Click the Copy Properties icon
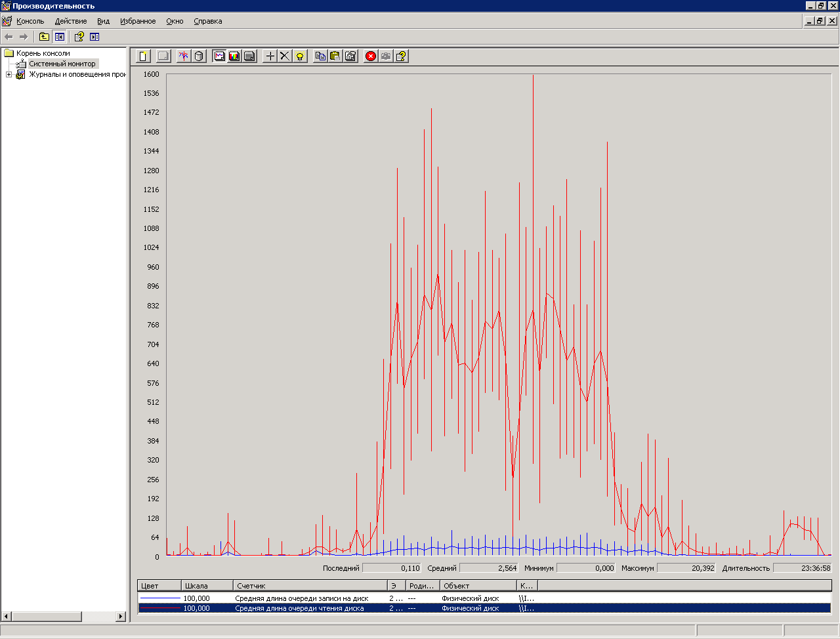 pyautogui.click(x=320, y=56)
